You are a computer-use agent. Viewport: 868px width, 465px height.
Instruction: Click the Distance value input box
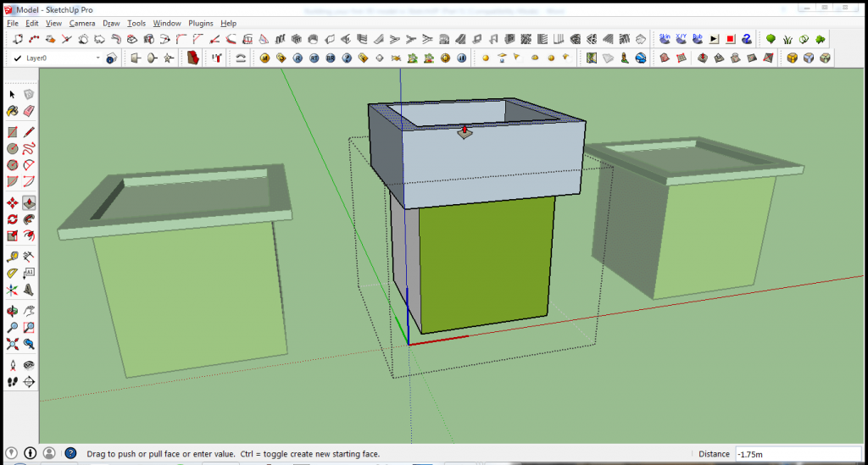pyautogui.click(x=798, y=454)
